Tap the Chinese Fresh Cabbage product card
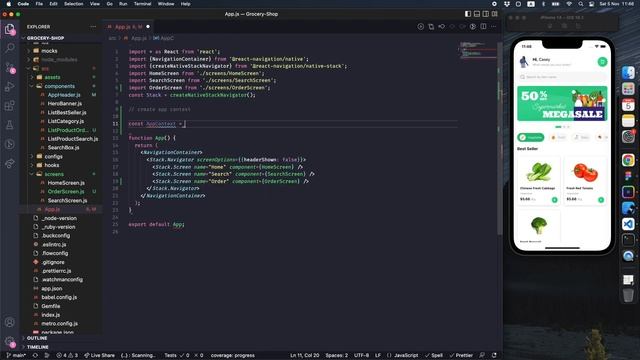The width and height of the screenshot is (640, 360). coord(539,181)
